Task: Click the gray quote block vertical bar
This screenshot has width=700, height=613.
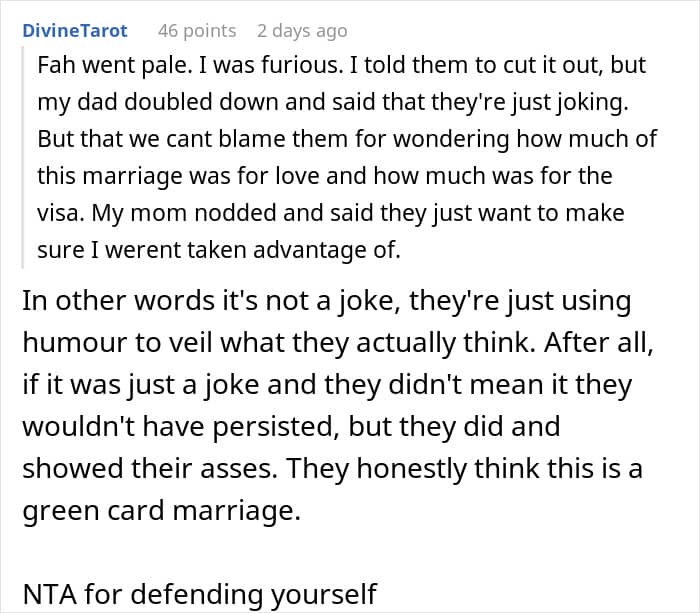Action: (22, 157)
